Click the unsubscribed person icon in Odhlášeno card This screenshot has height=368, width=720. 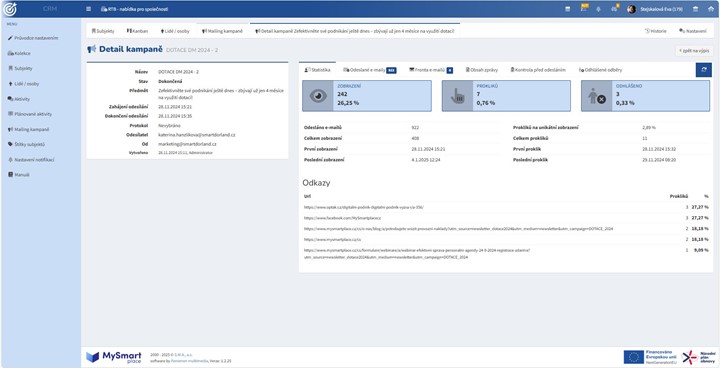(596, 96)
